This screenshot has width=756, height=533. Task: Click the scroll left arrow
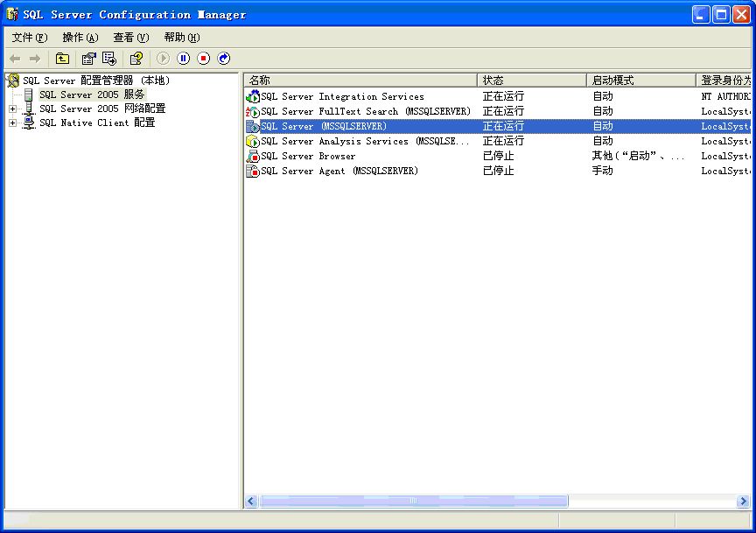(x=251, y=501)
